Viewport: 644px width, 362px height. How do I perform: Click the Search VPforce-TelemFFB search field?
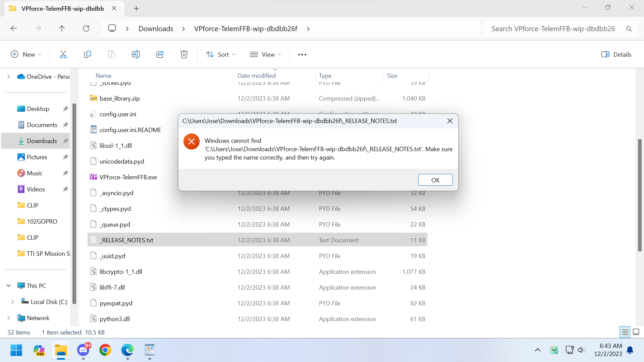[x=553, y=28]
